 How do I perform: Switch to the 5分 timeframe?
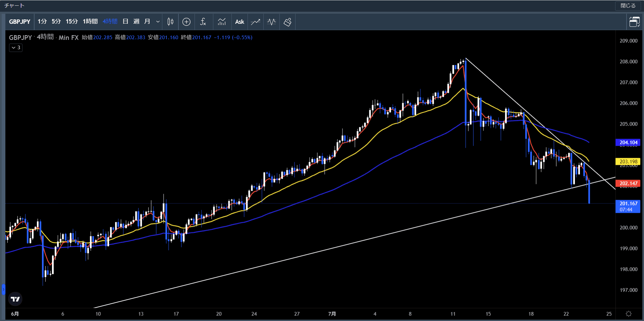[56, 21]
